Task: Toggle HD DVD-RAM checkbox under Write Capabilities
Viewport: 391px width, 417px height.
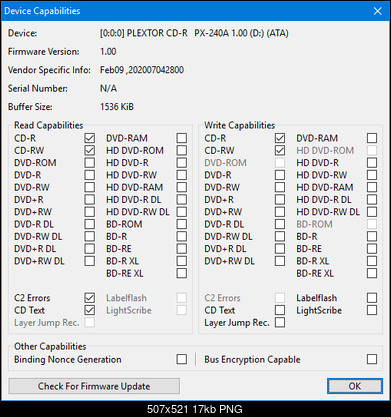Action: [372, 187]
